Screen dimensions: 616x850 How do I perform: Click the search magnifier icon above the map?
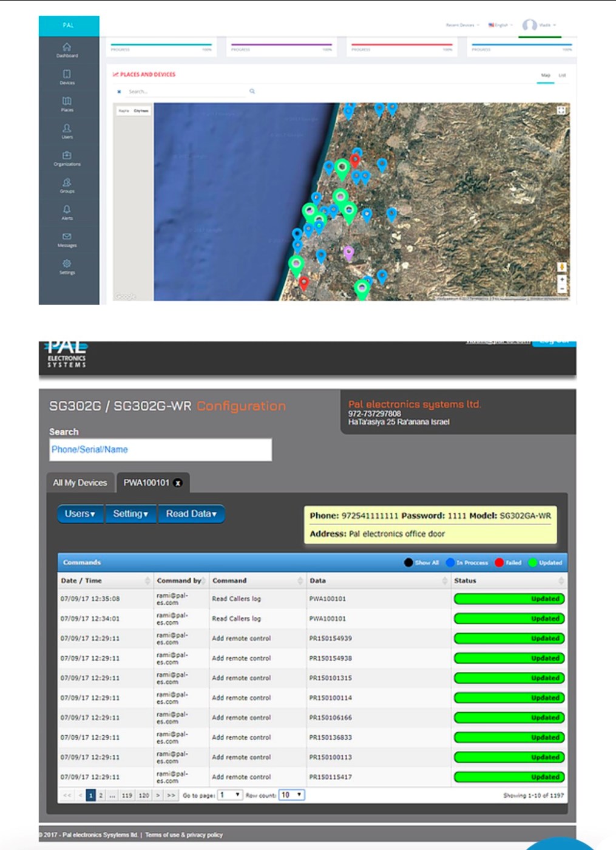(252, 92)
